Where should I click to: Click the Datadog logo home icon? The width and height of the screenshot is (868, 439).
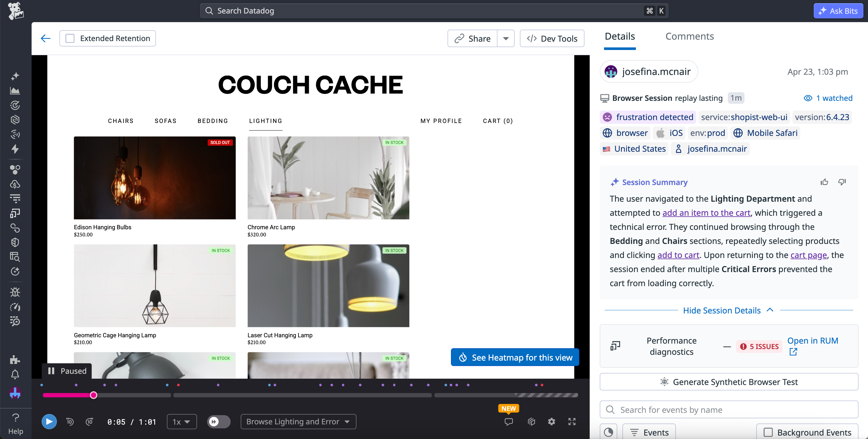tap(16, 11)
